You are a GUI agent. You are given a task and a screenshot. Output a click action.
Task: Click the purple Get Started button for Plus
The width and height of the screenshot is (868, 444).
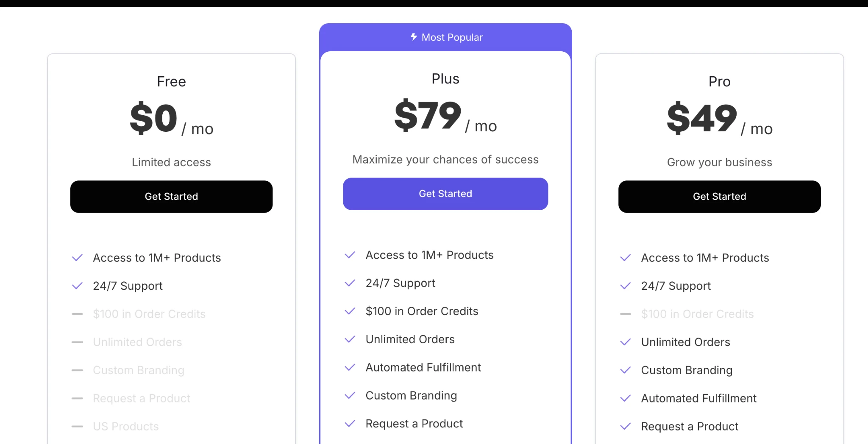coord(445,194)
